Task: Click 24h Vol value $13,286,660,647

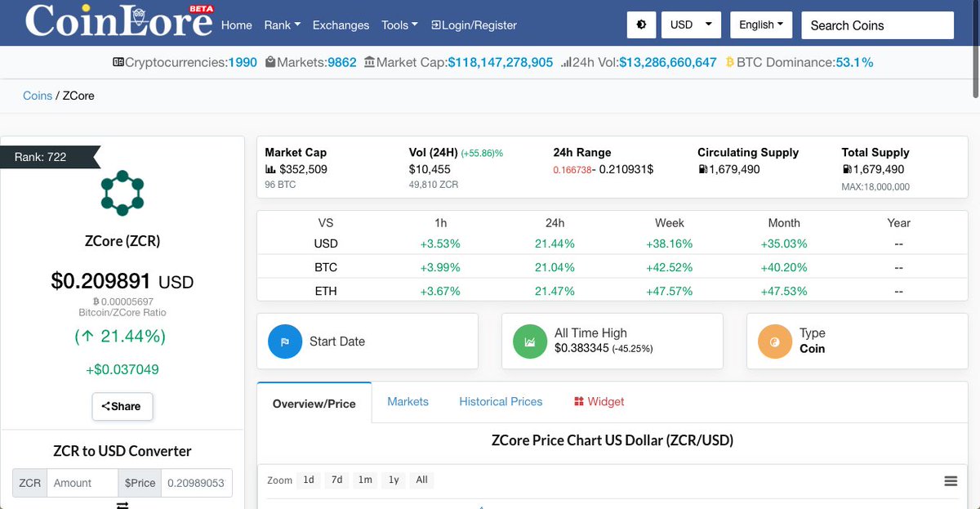Action: [668, 62]
